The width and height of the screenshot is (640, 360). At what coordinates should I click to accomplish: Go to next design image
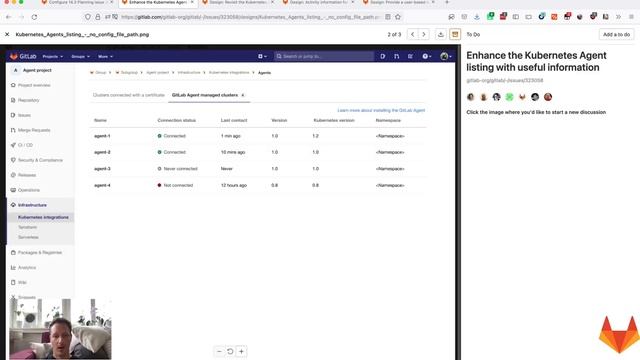click(424, 35)
